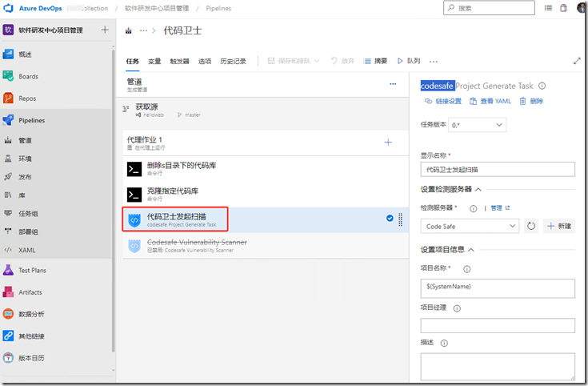Switch to the 触发器 tab

[179, 61]
